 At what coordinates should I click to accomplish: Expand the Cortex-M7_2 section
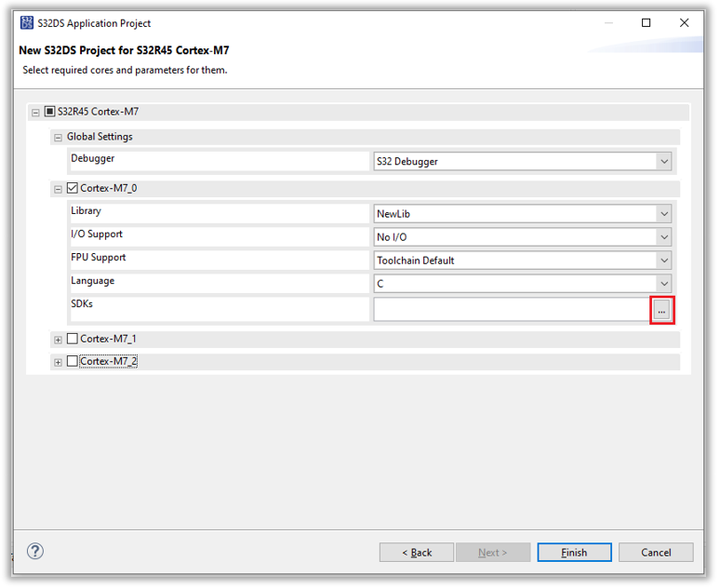click(x=58, y=364)
